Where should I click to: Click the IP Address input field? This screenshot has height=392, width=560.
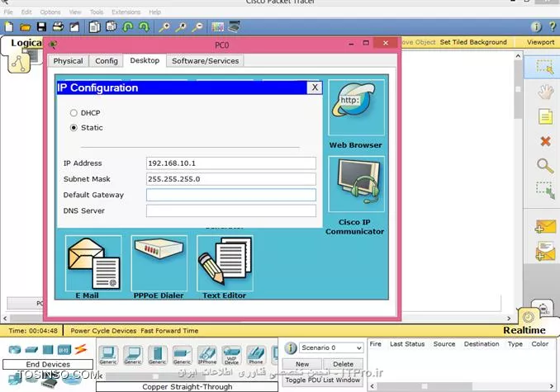231,163
